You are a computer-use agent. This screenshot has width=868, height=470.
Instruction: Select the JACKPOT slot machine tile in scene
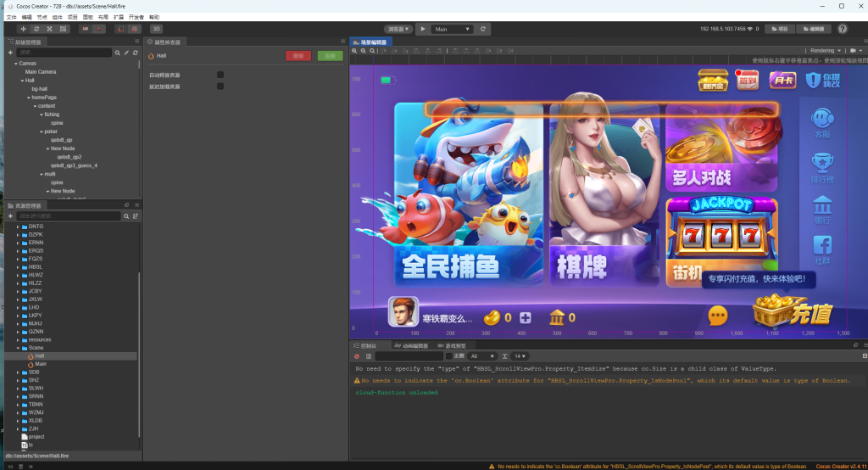click(722, 242)
